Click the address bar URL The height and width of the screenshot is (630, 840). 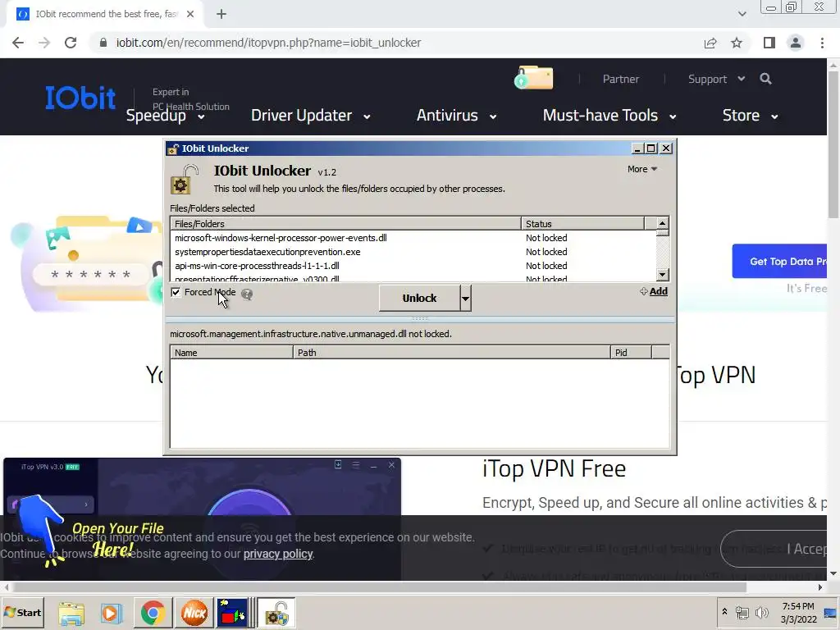pos(268,43)
